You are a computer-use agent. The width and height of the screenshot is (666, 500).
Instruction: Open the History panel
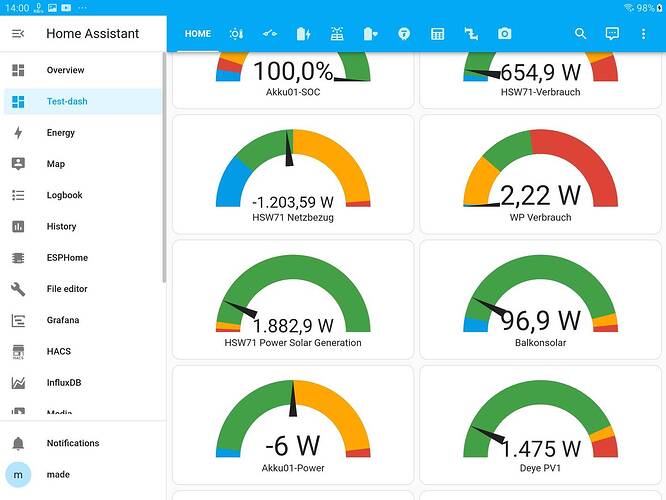(83, 226)
